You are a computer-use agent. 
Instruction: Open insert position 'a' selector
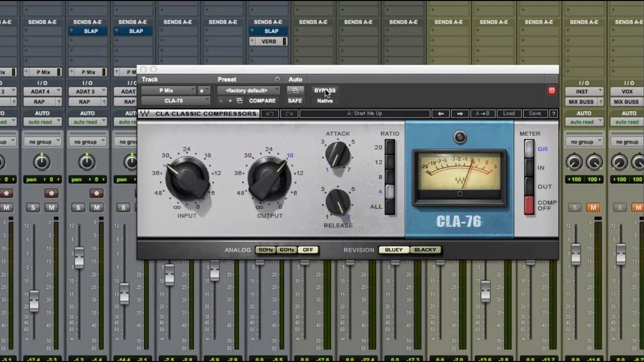(x=204, y=90)
